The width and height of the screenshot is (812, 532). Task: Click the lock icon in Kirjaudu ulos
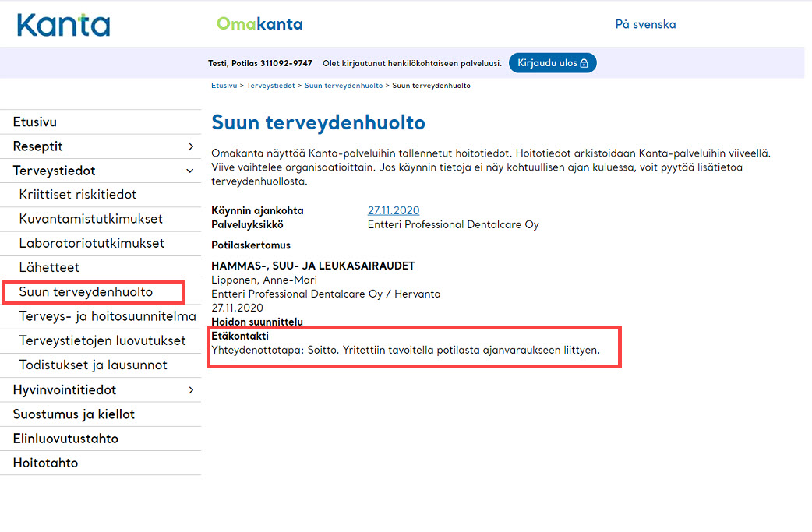[584, 62]
